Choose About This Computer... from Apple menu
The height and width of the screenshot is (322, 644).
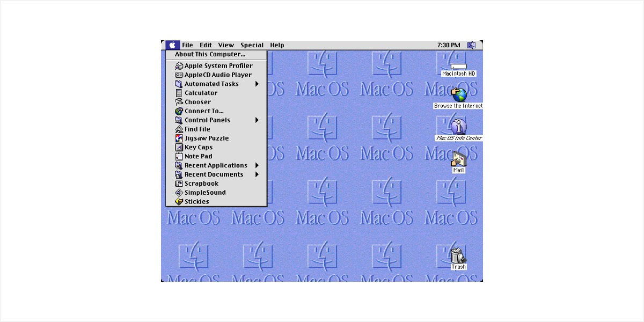tap(216, 54)
